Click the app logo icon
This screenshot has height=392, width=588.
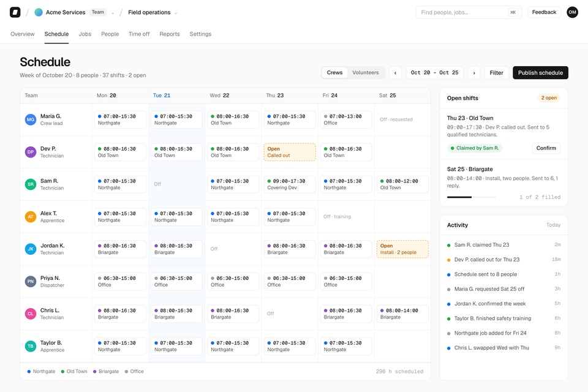[x=15, y=12]
